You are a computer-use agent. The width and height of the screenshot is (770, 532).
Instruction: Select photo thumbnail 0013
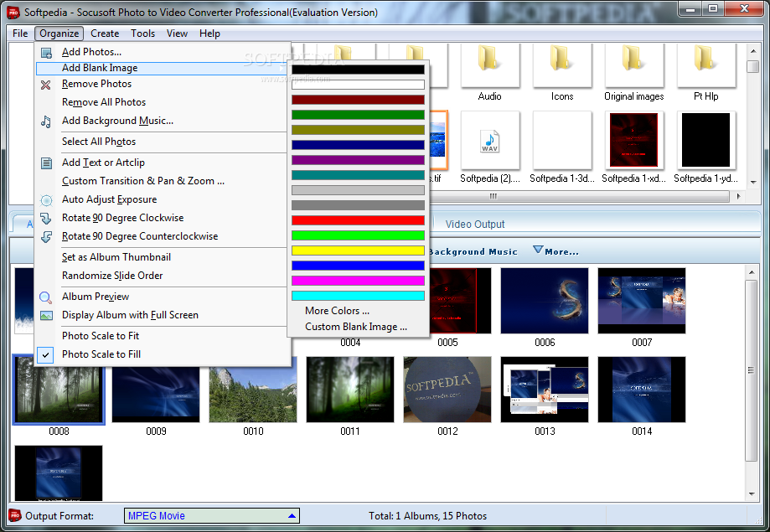(x=545, y=390)
